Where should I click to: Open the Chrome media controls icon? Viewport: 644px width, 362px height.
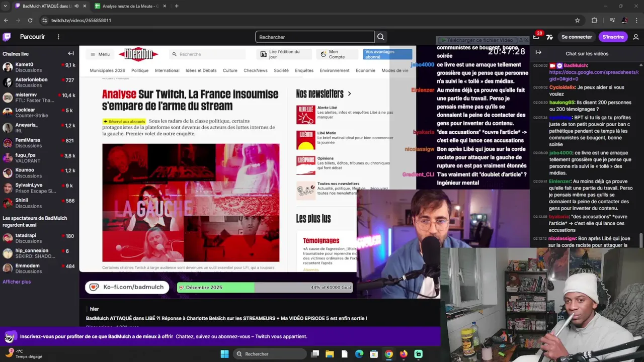pyautogui.click(x=612, y=20)
